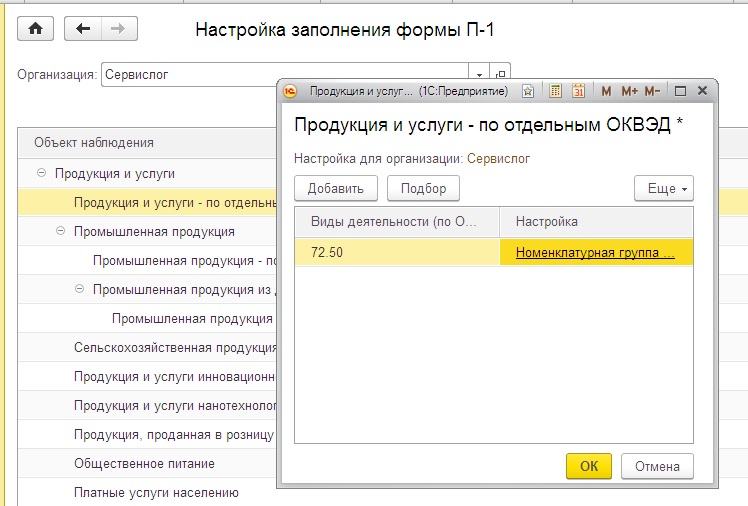Select Продукция и услуги нанотехнологий row
The image size is (748, 506).
pos(147,406)
